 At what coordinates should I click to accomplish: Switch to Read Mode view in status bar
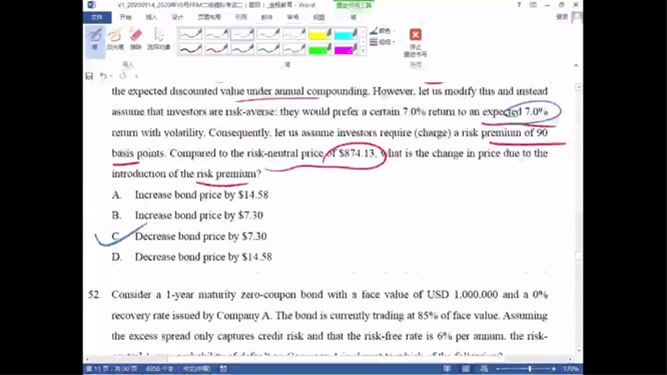pyautogui.click(x=447, y=369)
